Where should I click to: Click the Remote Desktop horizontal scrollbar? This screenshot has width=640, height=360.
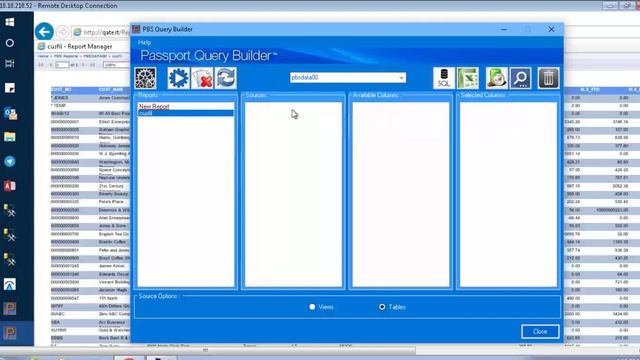206,350
